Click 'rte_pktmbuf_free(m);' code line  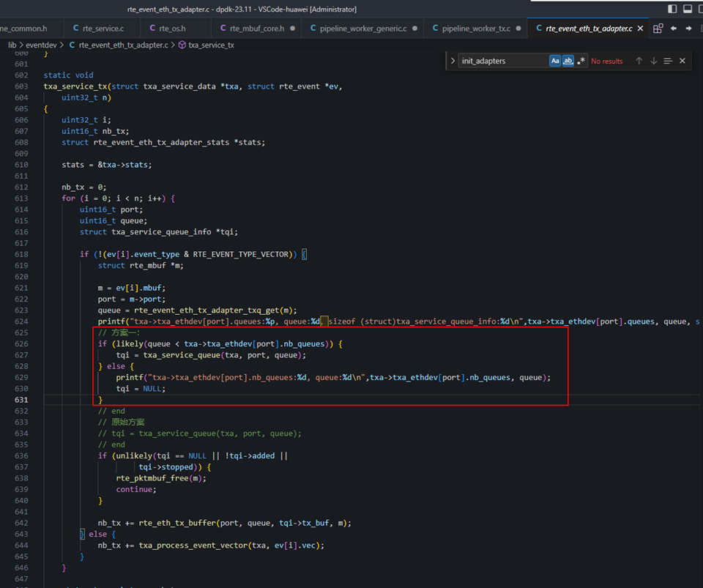(x=161, y=478)
